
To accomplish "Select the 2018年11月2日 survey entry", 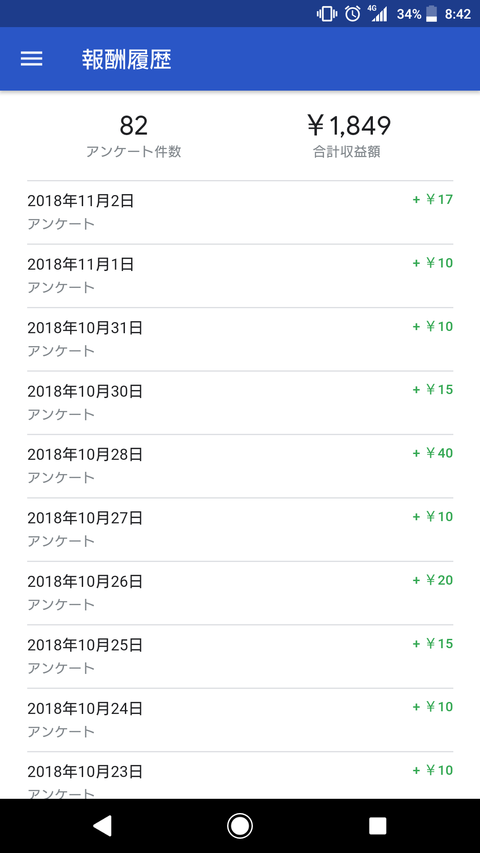I will [x=240, y=212].
